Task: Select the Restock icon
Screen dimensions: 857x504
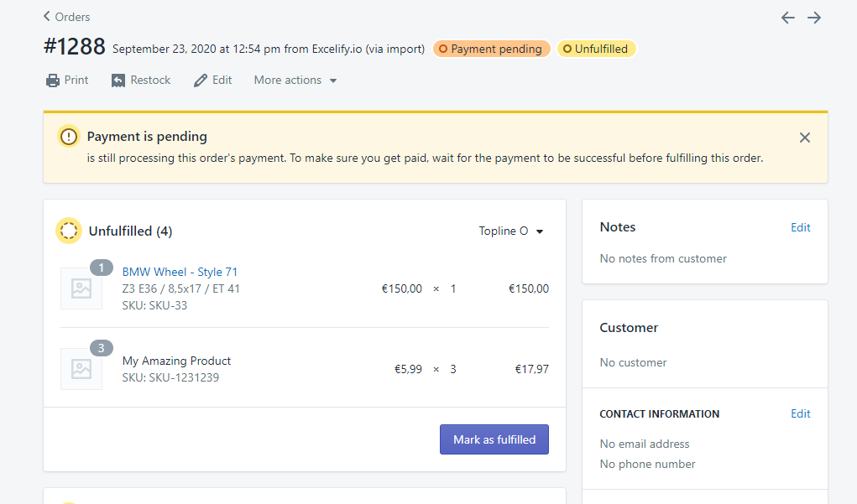Action: pyautogui.click(x=118, y=80)
